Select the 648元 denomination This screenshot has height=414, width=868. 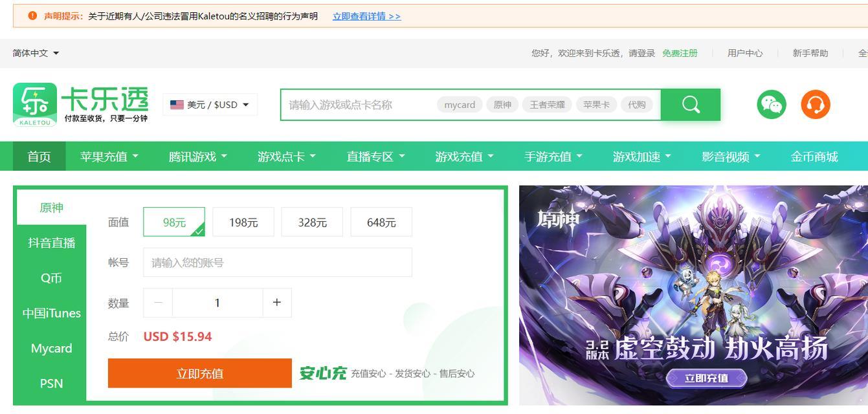click(381, 222)
